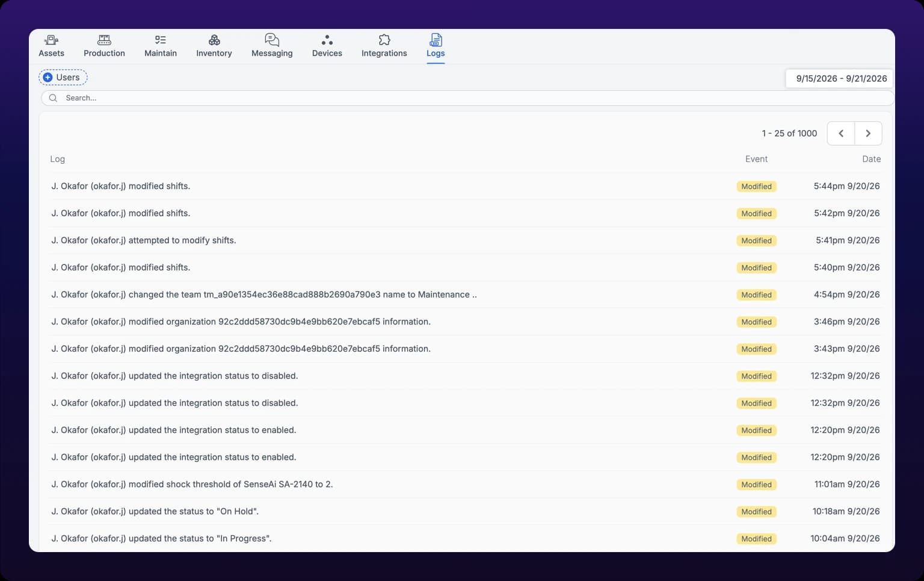Image resolution: width=924 pixels, height=581 pixels.
Task: Click the 11:01am 9/20/26 timestamp
Action: (846, 484)
